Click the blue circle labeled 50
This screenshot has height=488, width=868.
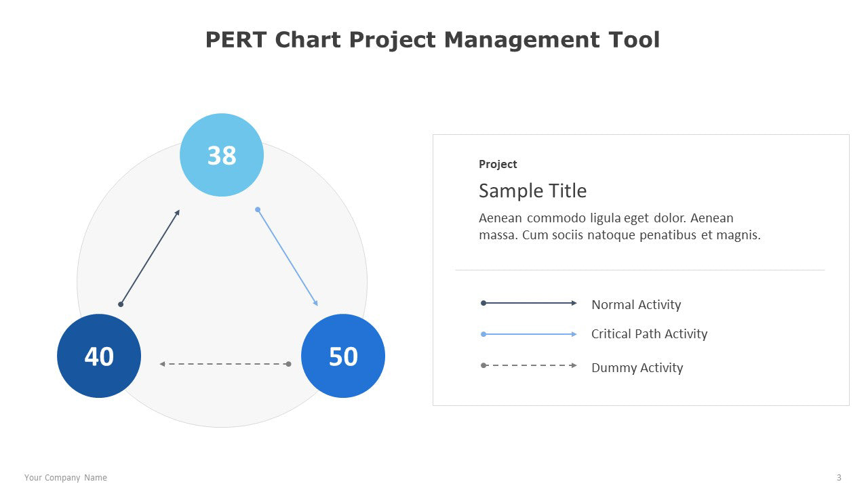click(343, 356)
